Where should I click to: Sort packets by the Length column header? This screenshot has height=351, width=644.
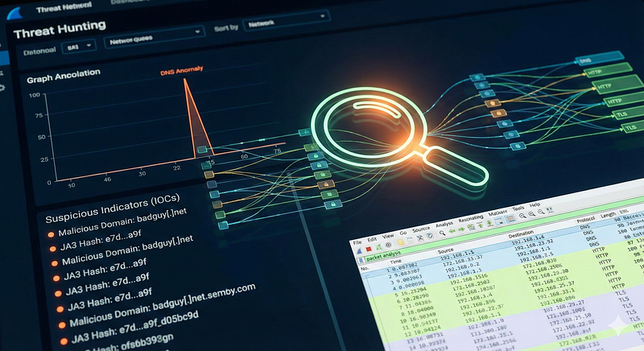tap(608, 214)
